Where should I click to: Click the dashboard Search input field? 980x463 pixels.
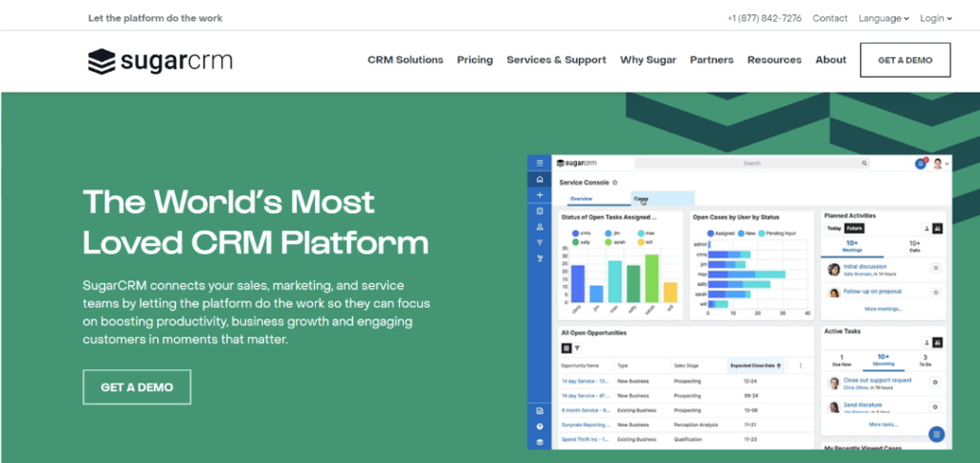752,163
